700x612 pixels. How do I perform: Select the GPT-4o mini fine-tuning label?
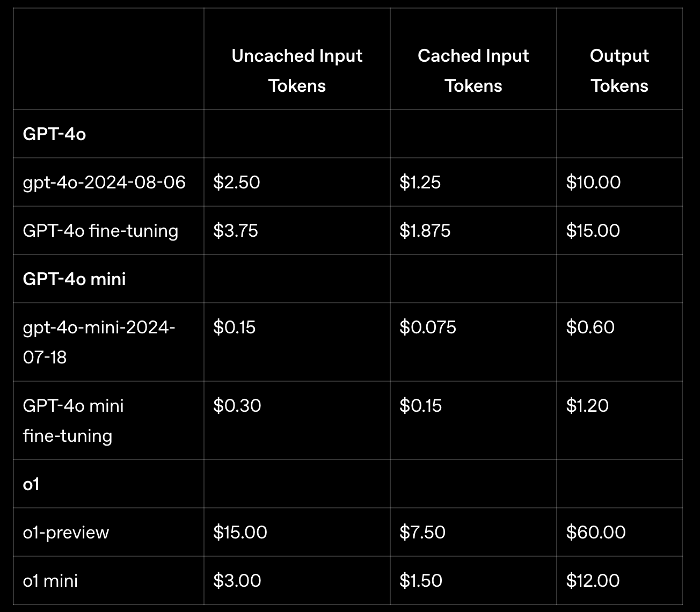(73, 420)
